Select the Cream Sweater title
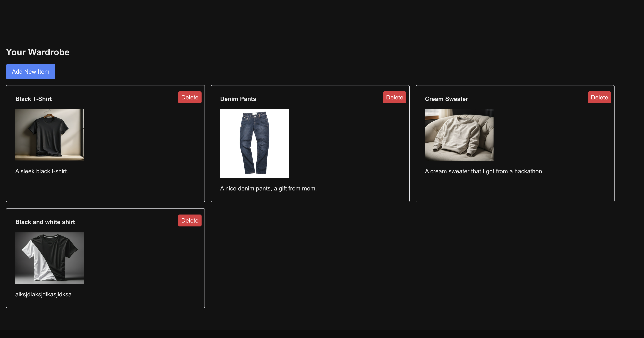This screenshot has width=644, height=338. tap(446, 99)
